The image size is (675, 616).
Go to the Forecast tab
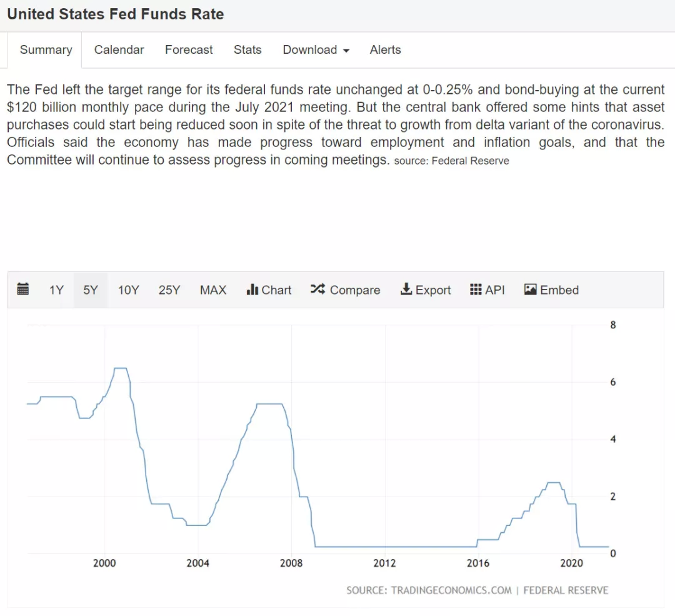tap(189, 50)
